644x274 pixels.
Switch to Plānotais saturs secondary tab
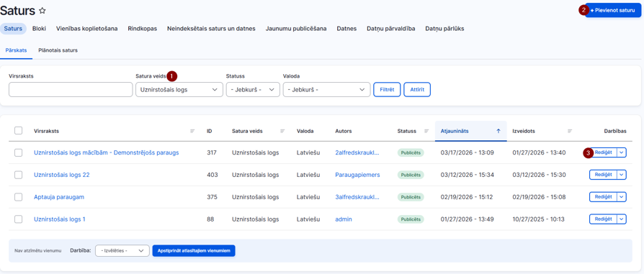pos(58,50)
